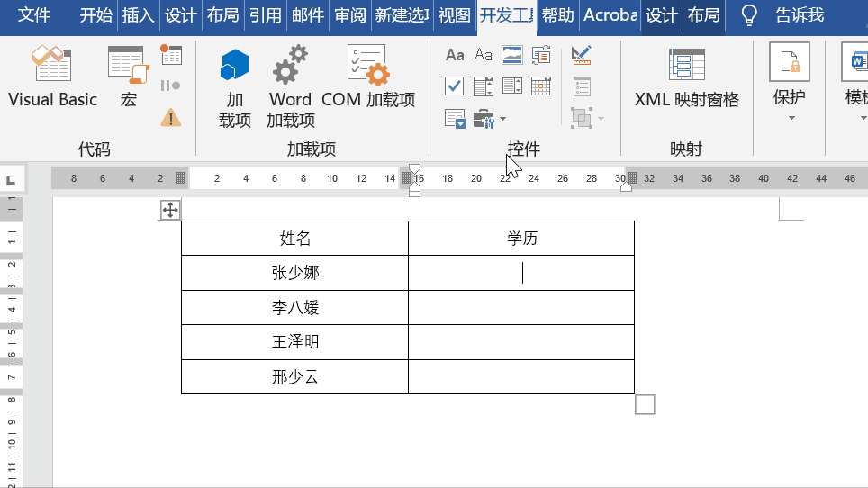Open 设计 tab next to 插入
Image resolution: width=868 pixels, height=488 pixels.
tap(180, 15)
